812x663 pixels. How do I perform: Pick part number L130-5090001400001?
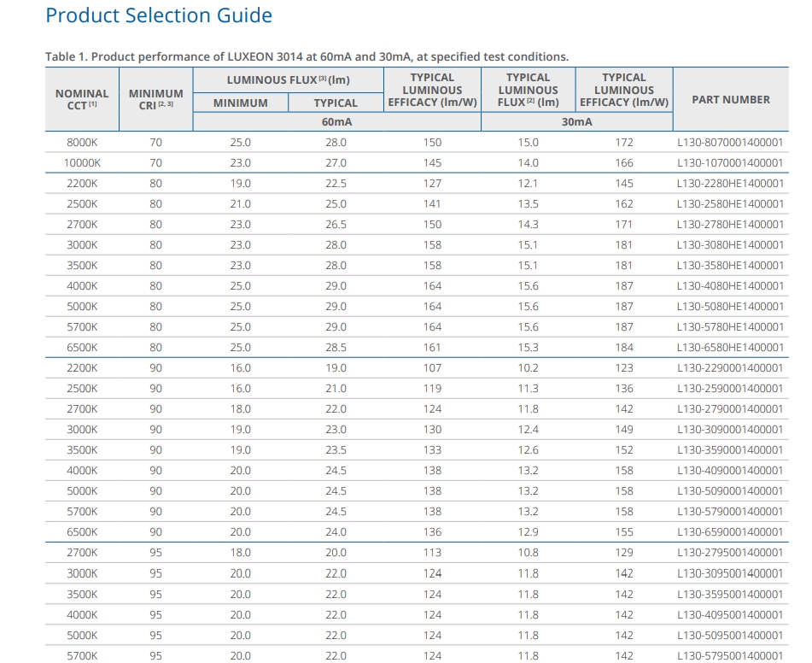(730, 491)
